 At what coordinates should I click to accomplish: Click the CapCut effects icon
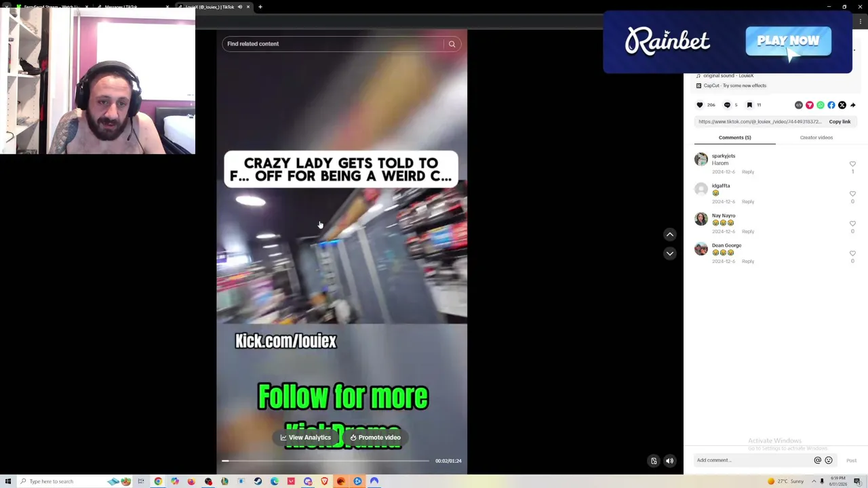[698, 85]
